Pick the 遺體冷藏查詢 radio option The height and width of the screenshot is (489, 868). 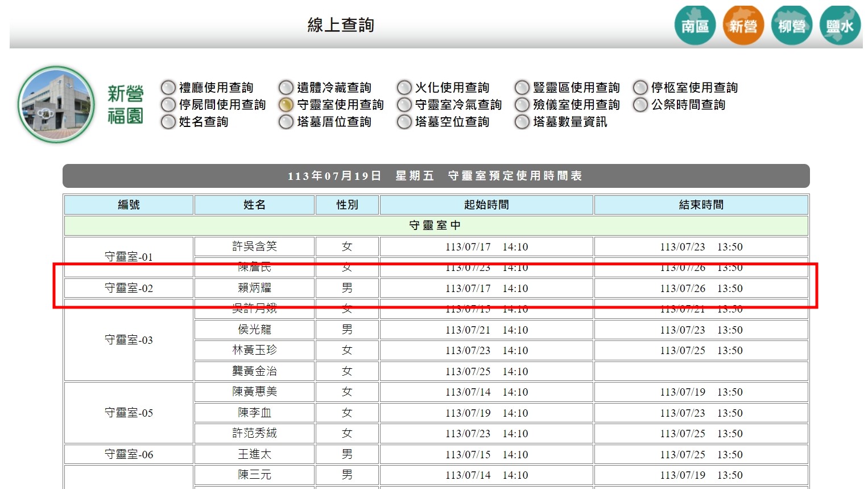(286, 88)
